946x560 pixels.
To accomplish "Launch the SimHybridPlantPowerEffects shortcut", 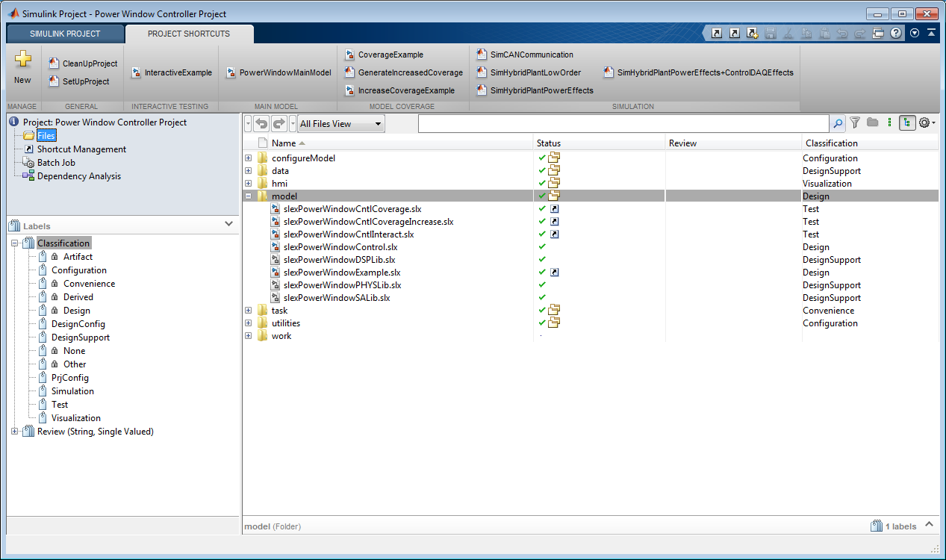I will click(x=535, y=91).
